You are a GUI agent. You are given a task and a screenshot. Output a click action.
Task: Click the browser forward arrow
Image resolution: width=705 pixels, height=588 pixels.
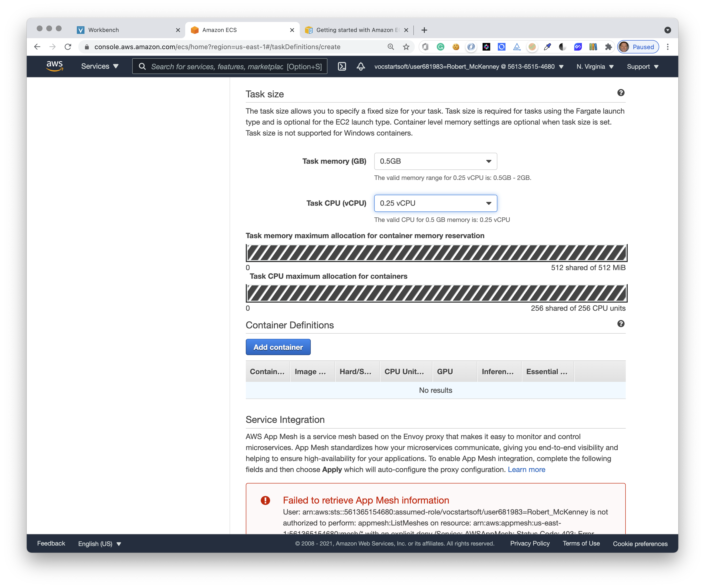(52, 47)
